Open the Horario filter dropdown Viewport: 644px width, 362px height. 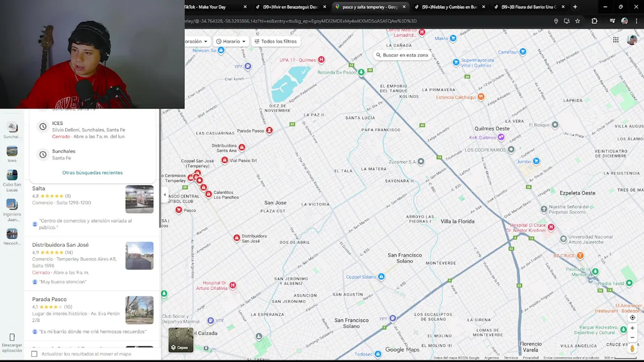231,41
